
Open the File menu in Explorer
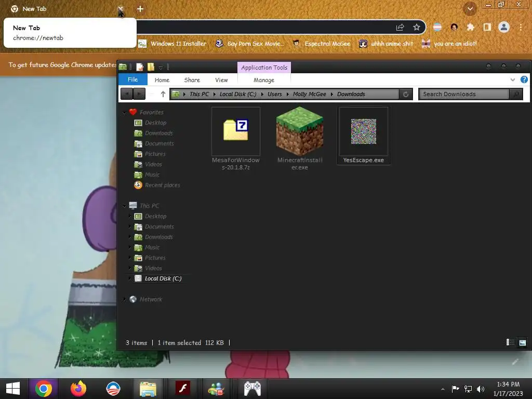tap(132, 79)
